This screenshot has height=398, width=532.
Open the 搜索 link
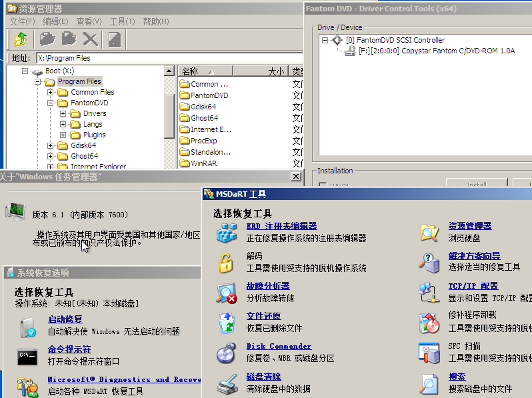click(457, 377)
